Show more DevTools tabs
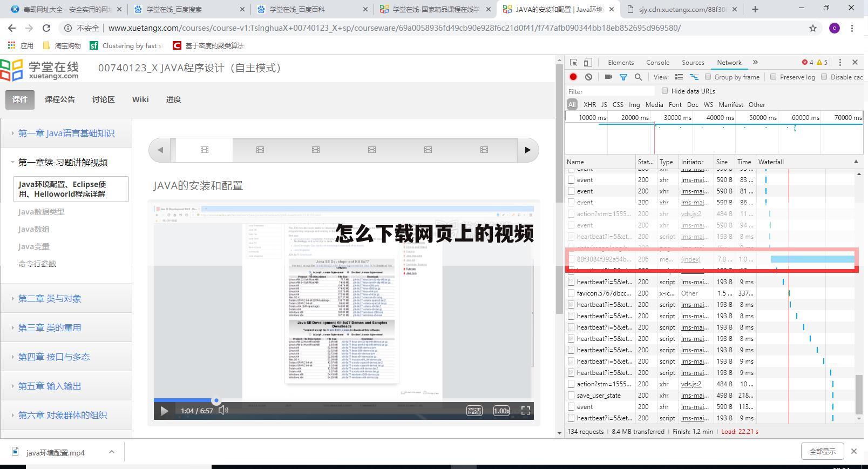Image resolution: width=868 pixels, height=469 pixels. (x=755, y=62)
